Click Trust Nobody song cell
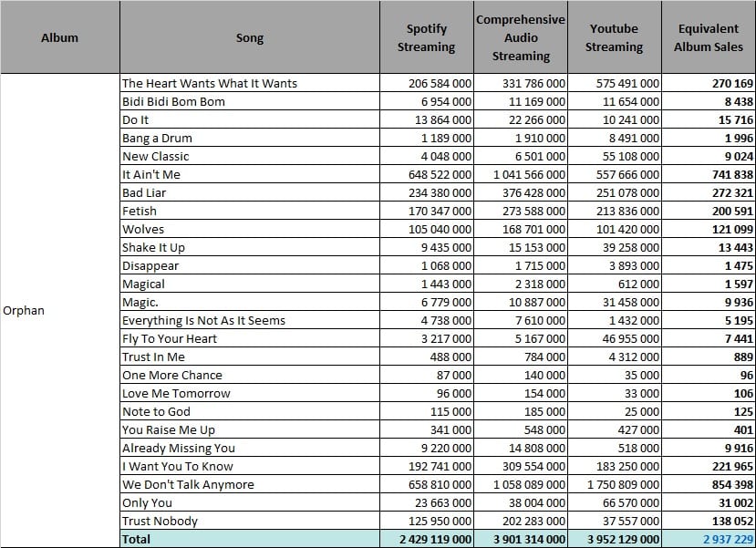Image resolution: width=756 pixels, height=548 pixels. (250, 521)
